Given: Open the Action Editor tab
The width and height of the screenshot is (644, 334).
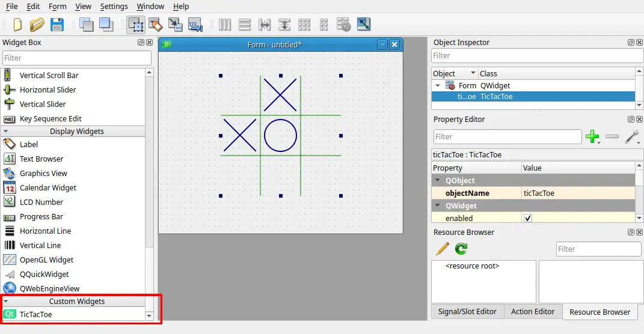Looking at the screenshot, I should coord(533,311).
